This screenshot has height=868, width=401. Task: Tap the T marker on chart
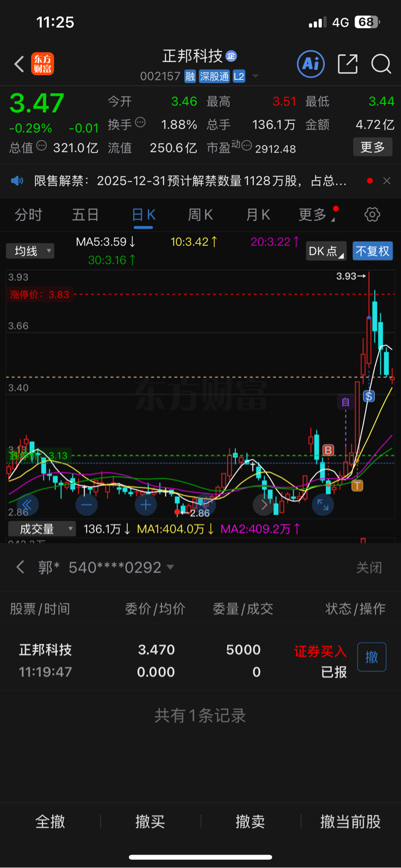click(357, 486)
